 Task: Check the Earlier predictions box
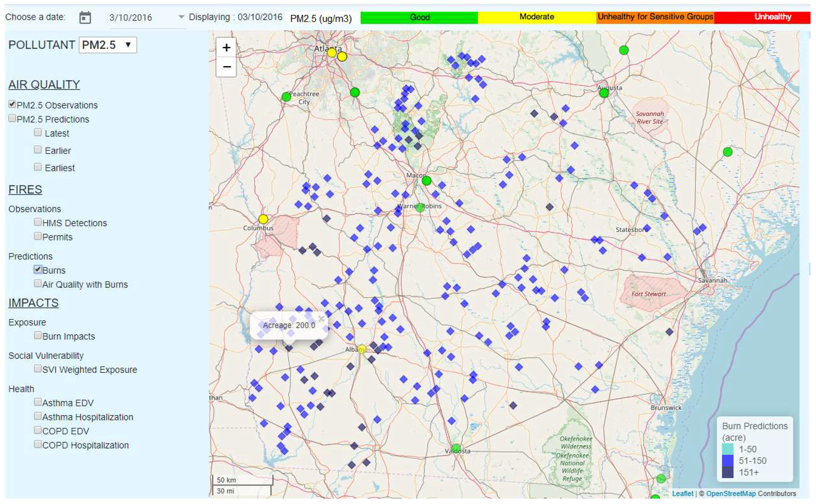tap(38, 149)
